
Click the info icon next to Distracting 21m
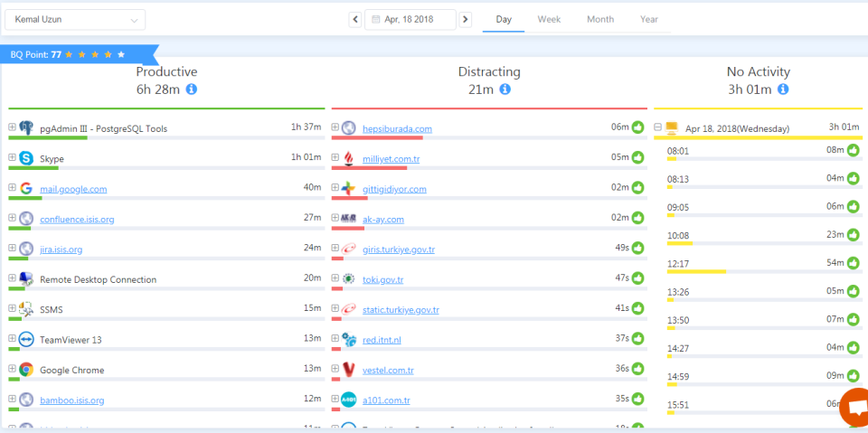tap(505, 89)
